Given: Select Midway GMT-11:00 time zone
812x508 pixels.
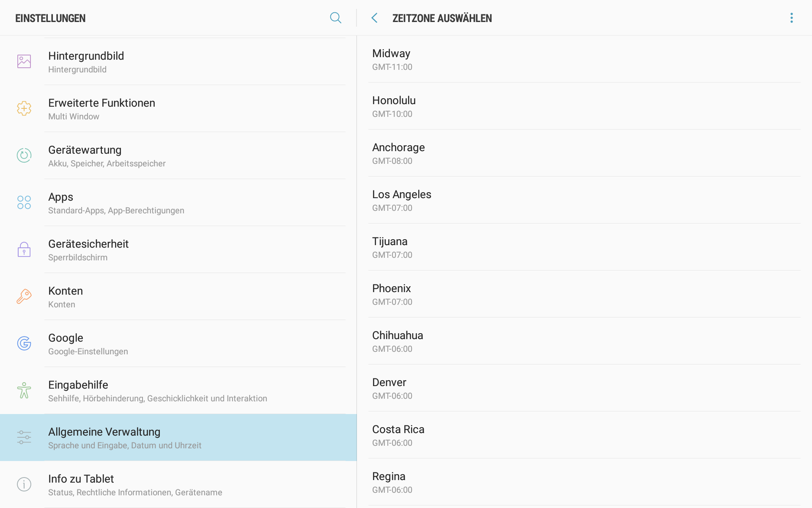Looking at the screenshot, I should pyautogui.click(x=584, y=59).
